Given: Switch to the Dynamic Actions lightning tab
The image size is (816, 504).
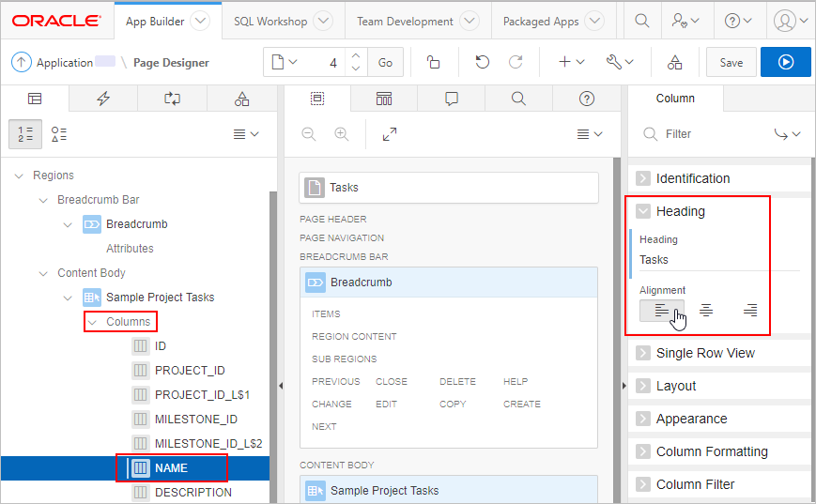Looking at the screenshot, I should point(103,99).
